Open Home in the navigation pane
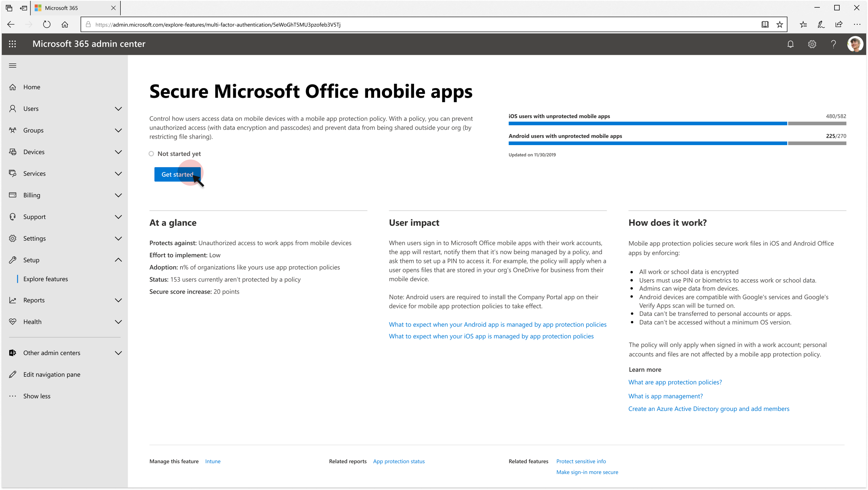 click(32, 87)
